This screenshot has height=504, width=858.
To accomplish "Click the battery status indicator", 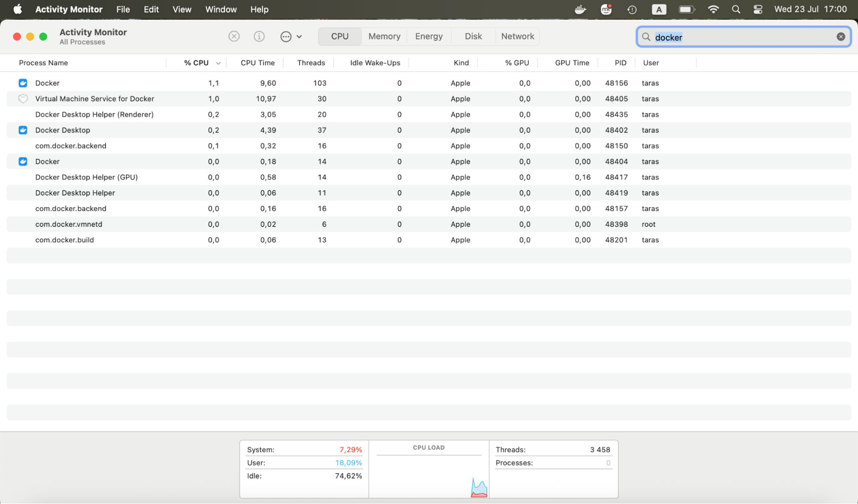I will point(686,9).
